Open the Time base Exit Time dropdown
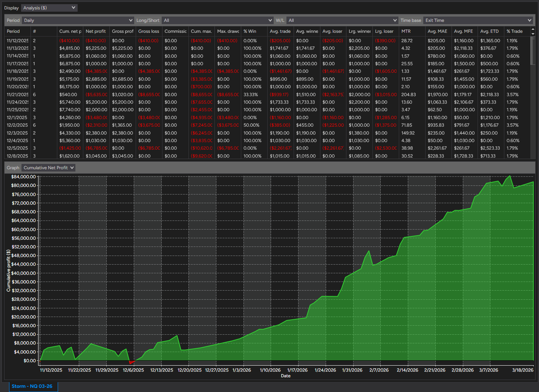This screenshot has width=539, height=392. click(478, 20)
